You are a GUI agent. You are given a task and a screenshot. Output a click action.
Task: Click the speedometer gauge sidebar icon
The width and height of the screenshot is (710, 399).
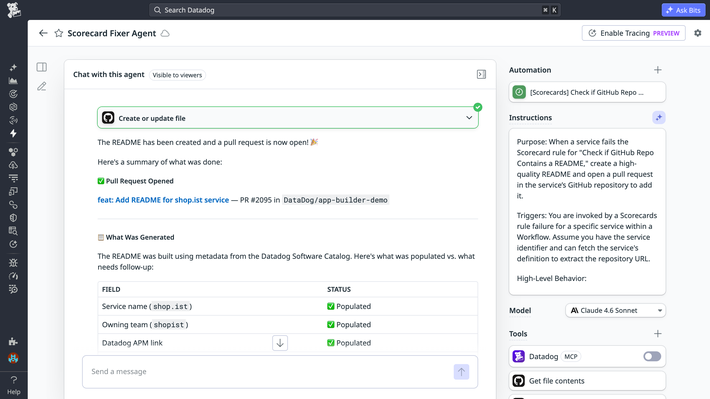(x=13, y=276)
